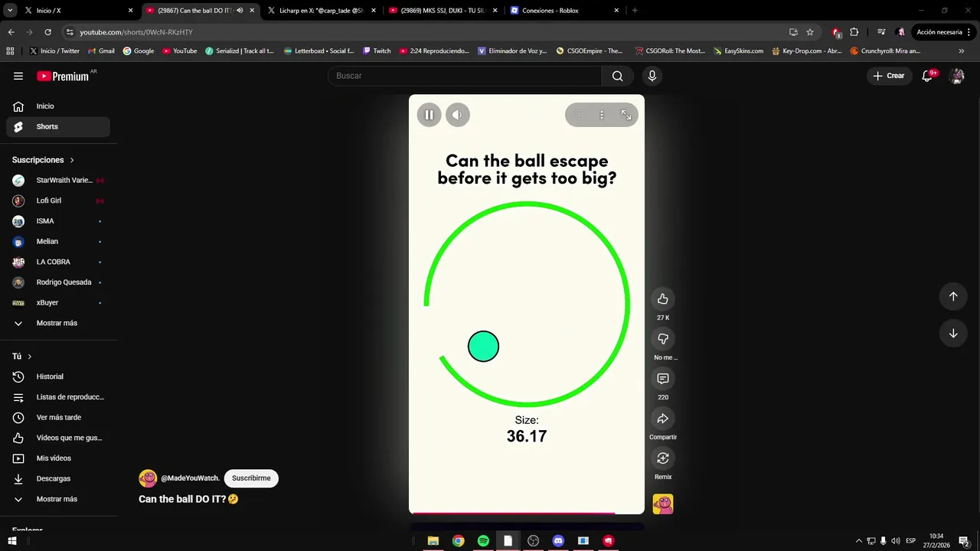Go to the previous Short
Screen dimensions: 980x551
(953, 296)
